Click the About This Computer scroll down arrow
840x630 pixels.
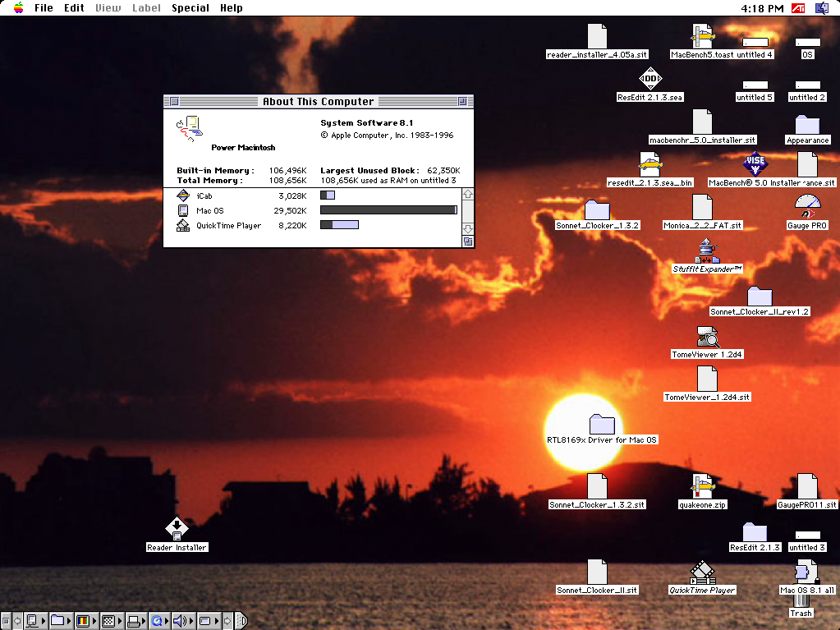[468, 229]
